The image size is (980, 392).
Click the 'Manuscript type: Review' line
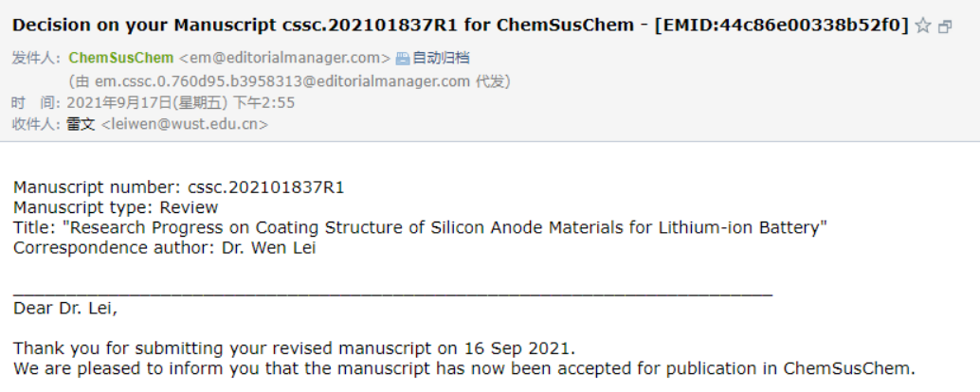116,207
